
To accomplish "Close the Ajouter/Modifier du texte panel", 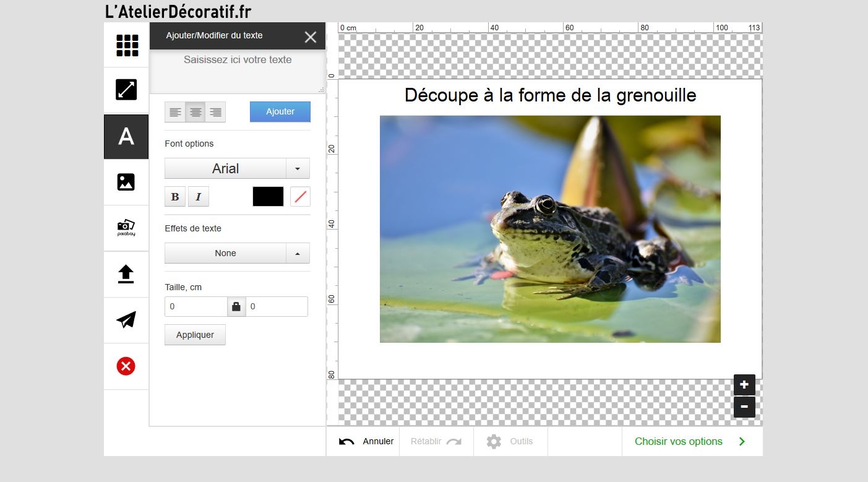I will [311, 37].
